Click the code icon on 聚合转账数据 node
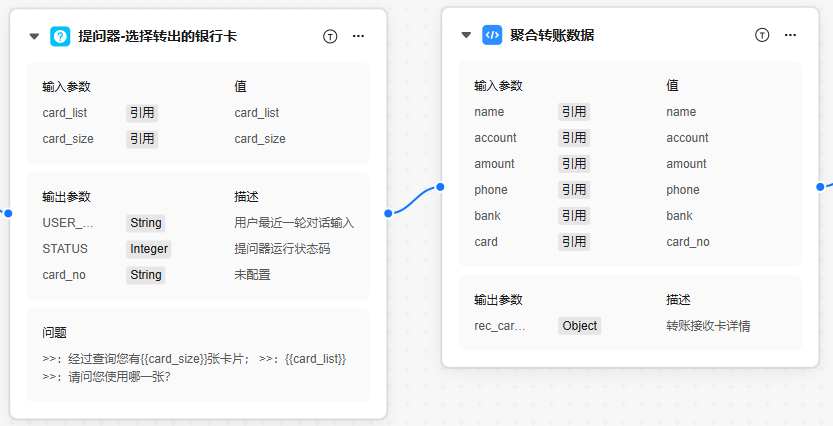 [492, 35]
